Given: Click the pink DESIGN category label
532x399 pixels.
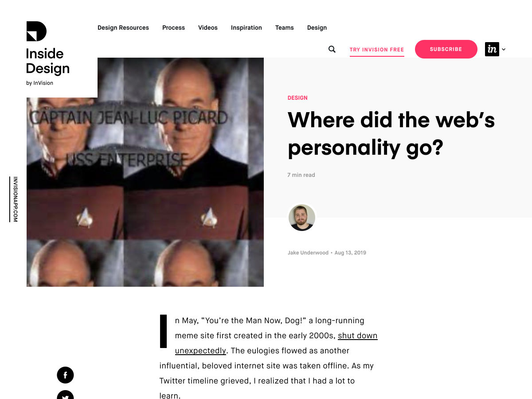Looking at the screenshot, I should [x=297, y=98].
